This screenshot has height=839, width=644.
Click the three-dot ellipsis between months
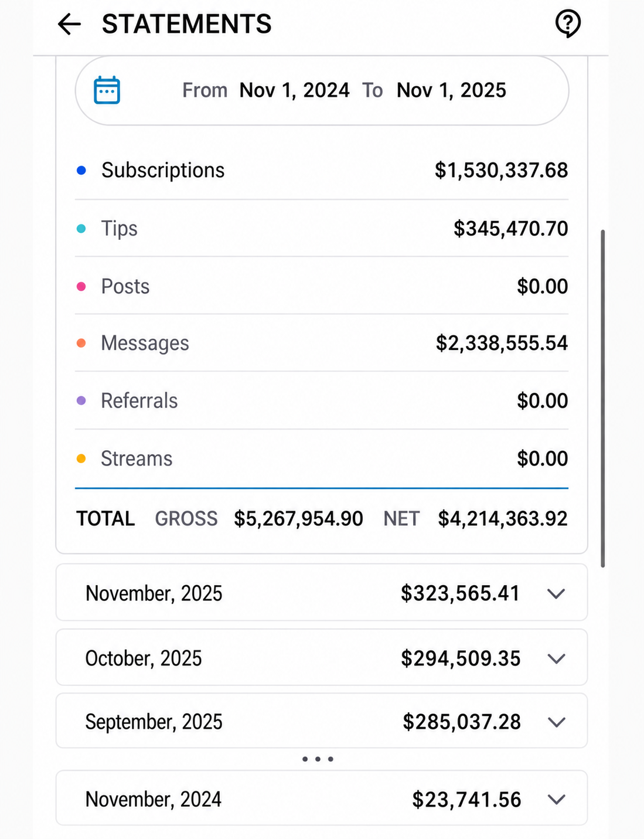tap(318, 759)
